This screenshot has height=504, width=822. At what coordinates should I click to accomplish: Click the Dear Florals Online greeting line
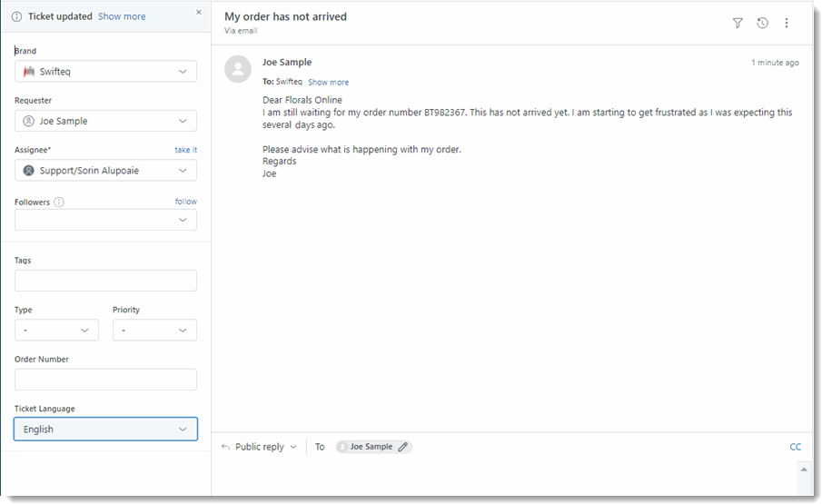(x=302, y=100)
